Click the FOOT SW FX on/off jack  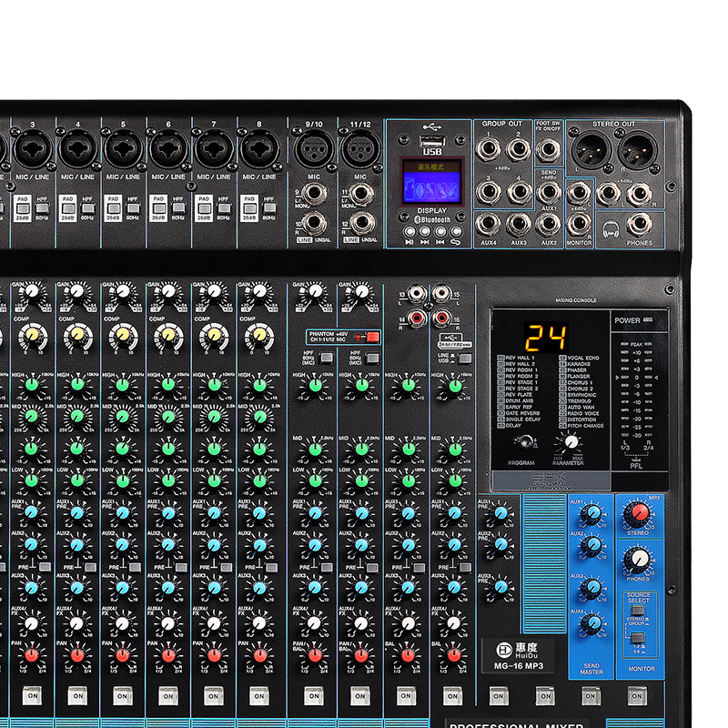[x=549, y=146]
